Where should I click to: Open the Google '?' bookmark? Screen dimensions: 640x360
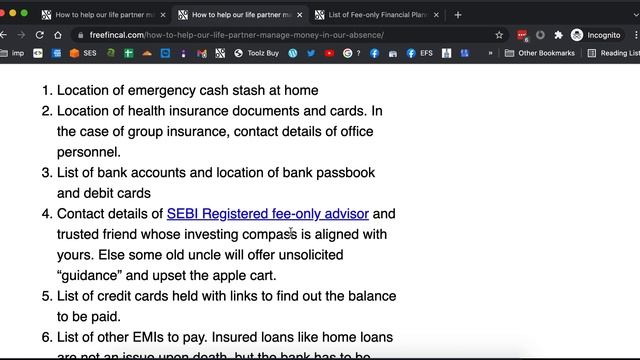pos(351,53)
